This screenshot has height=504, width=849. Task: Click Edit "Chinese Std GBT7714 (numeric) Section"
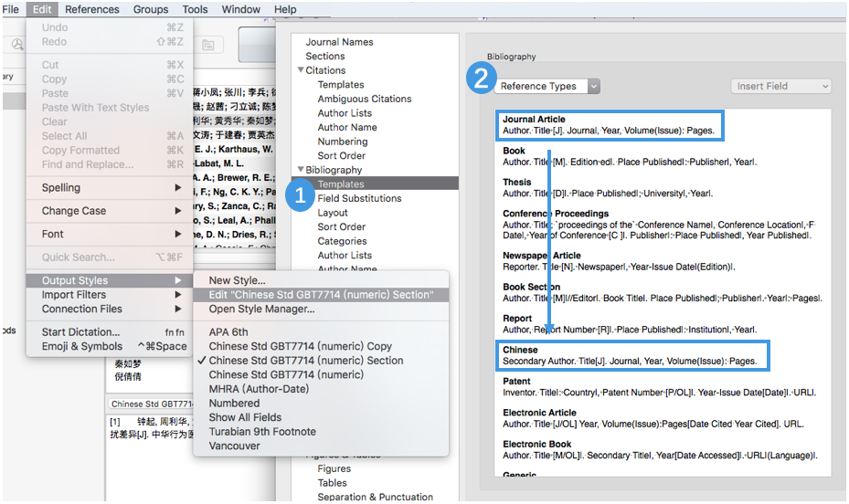click(x=320, y=295)
